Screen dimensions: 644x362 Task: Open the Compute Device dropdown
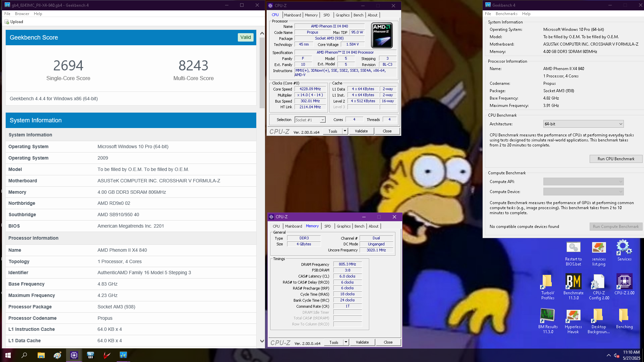583,192
